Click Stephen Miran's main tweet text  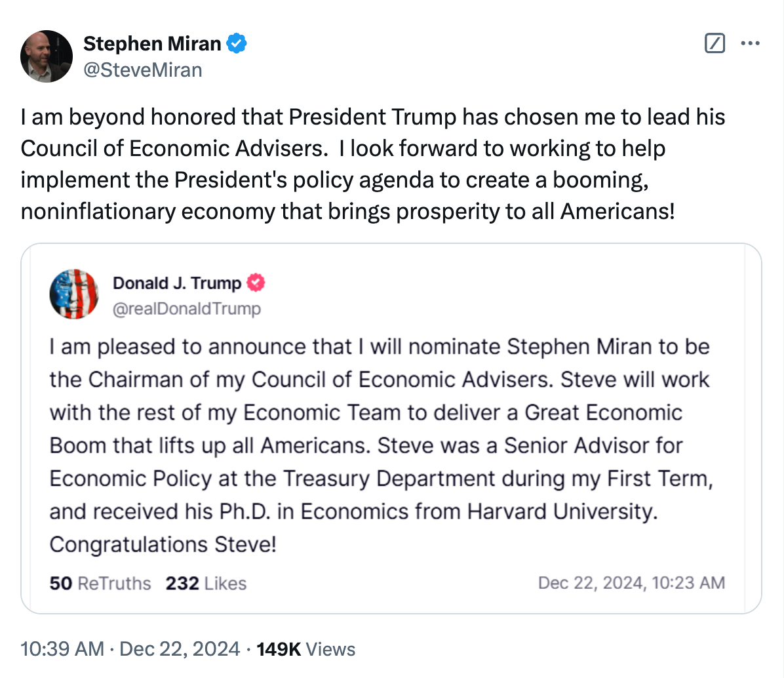tap(372, 164)
